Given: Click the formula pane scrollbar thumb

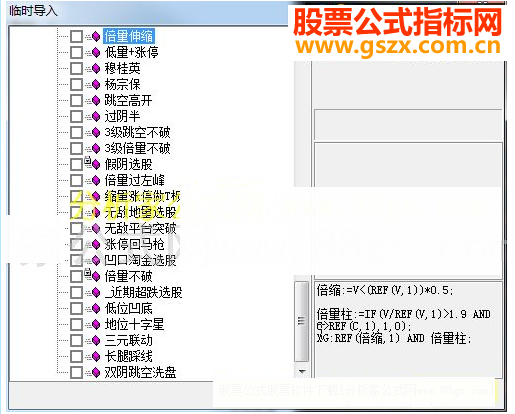Looking at the screenshot, I should (x=302, y=321).
